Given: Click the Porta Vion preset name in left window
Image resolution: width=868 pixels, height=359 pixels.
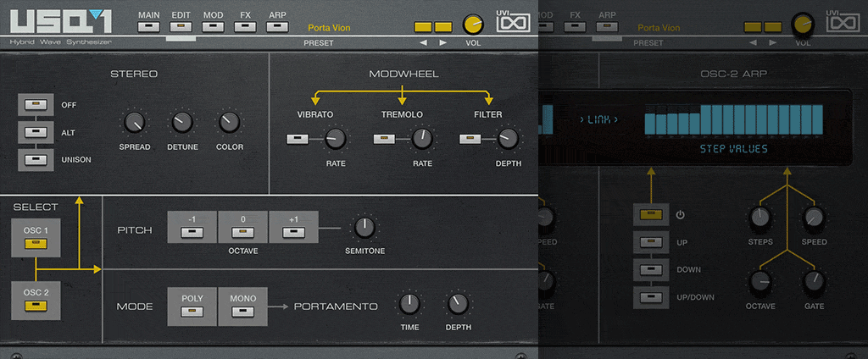Looking at the screenshot, I should [x=330, y=28].
